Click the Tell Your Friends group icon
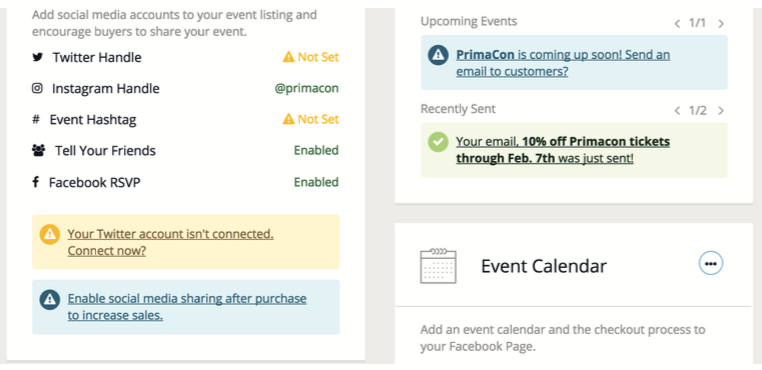762x370 pixels. pos(38,151)
